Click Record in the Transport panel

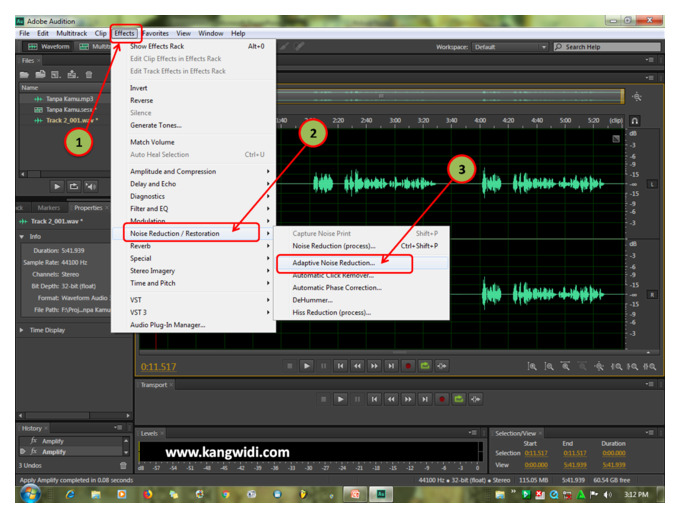point(442,399)
